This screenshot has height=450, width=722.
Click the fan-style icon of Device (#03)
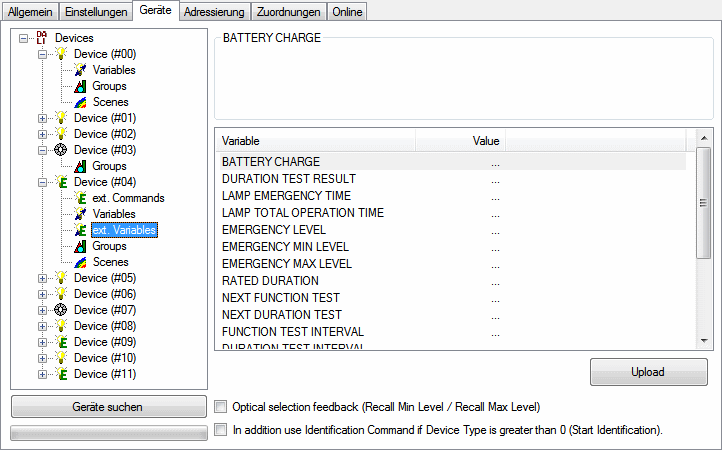click(62, 150)
